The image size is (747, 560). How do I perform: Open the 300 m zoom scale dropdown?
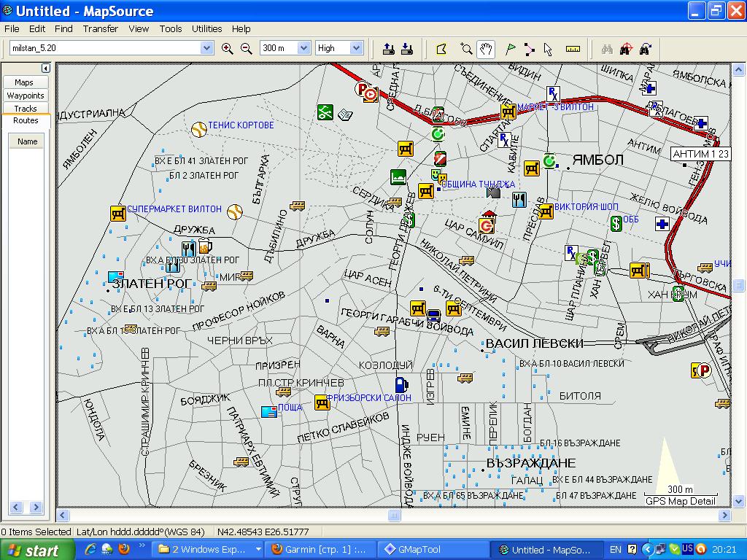coord(303,48)
